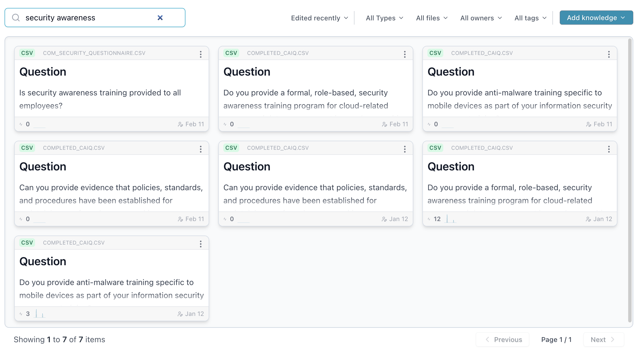The width and height of the screenshot is (644, 351).
Task: Open three-dot menu on COM_SECURITY_QUESTIONNAIRE.CSV card
Action: [x=201, y=54]
